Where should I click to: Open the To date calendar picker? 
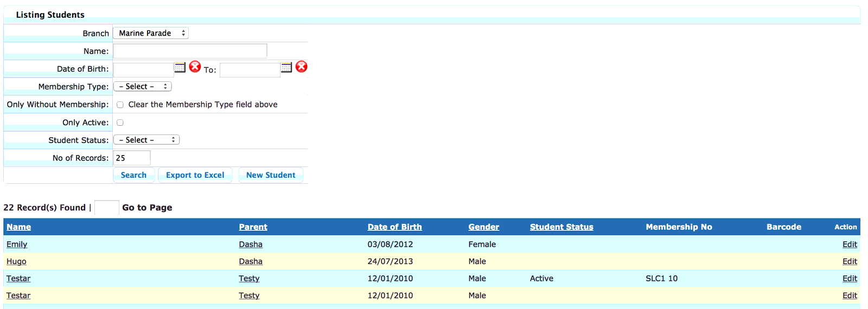(x=286, y=67)
